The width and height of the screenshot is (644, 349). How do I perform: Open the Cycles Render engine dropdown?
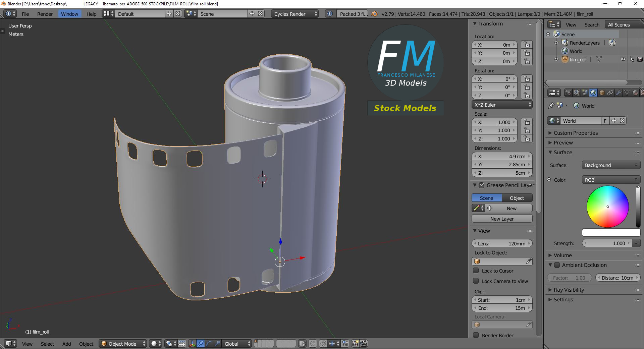pos(295,14)
